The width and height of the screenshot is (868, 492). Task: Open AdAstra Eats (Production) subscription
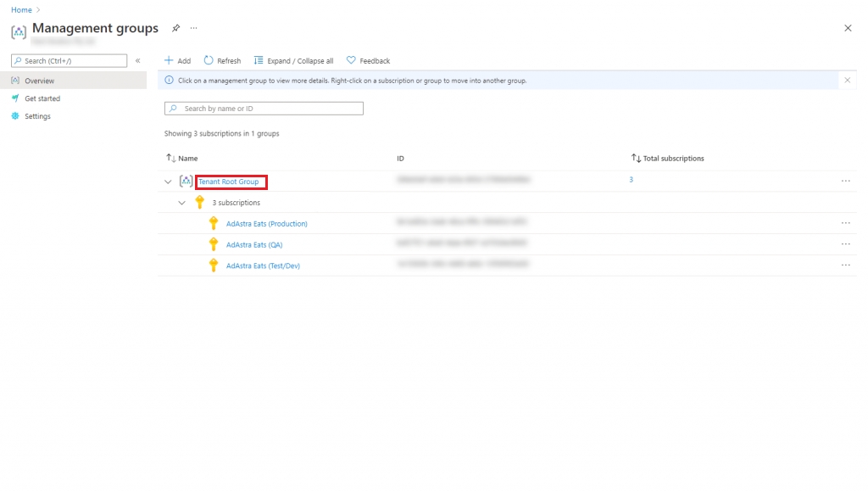(x=266, y=224)
